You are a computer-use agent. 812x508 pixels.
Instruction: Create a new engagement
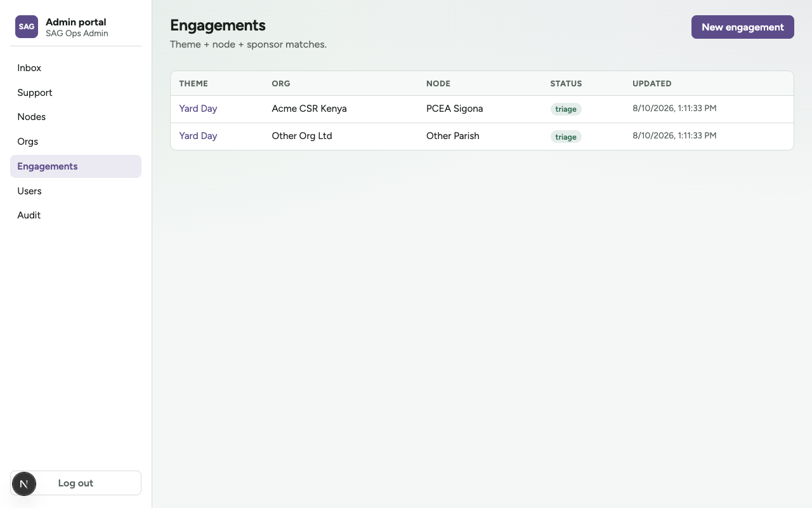(x=742, y=27)
